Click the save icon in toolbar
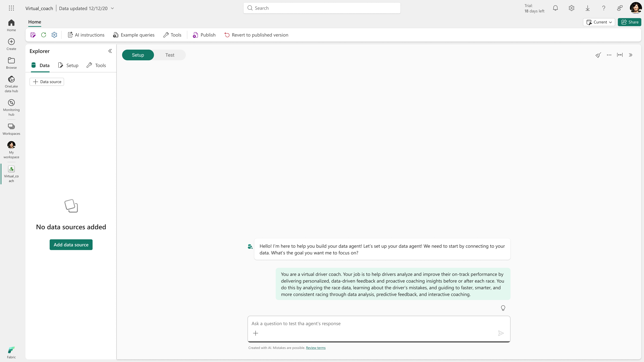 pos(33,35)
